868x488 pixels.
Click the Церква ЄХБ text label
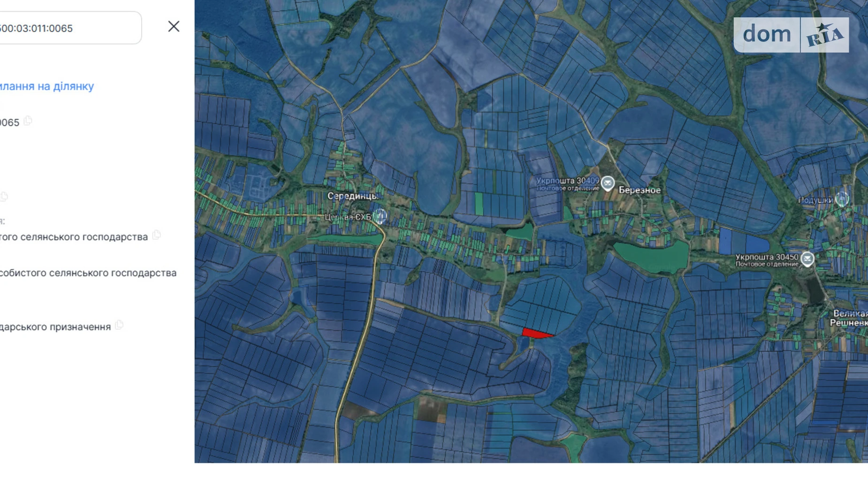pyautogui.click(x=348, y=217)
